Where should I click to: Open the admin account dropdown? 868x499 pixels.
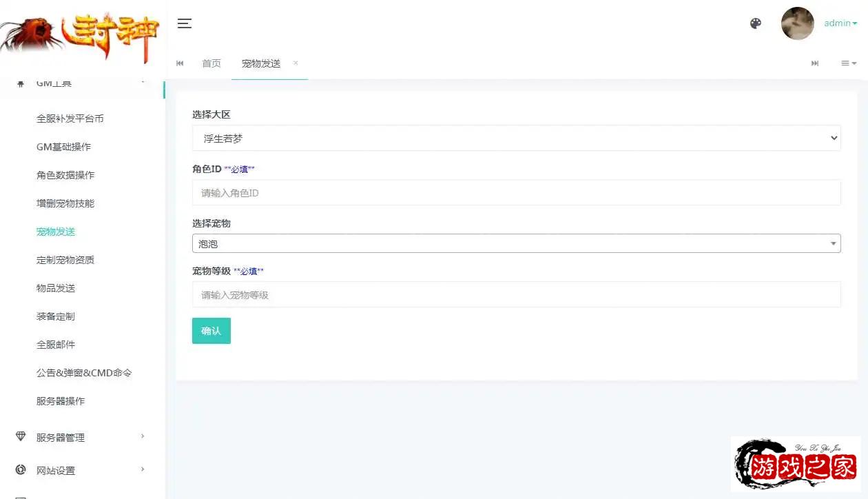(x=840, y=23)
